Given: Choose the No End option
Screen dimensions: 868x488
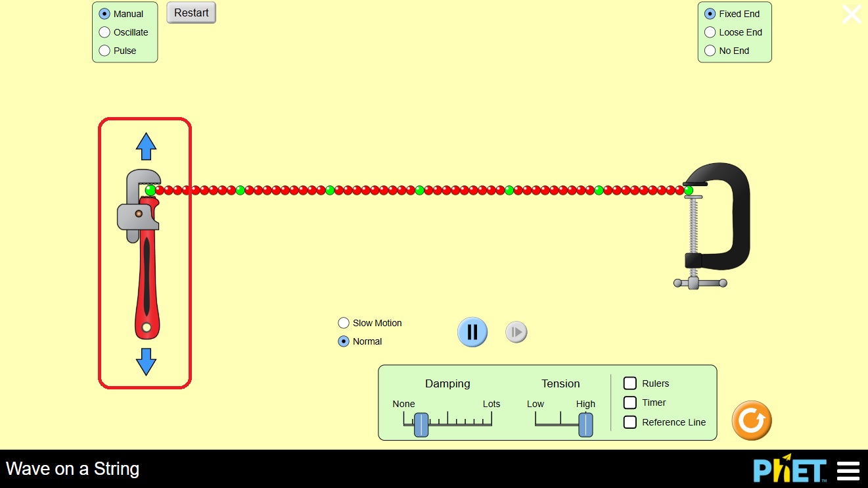Looking at the screenshot, I should click(710, 51).
